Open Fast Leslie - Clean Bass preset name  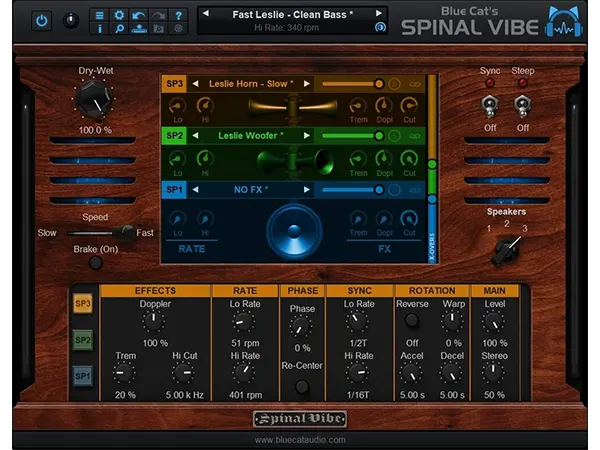click(292, 15)
